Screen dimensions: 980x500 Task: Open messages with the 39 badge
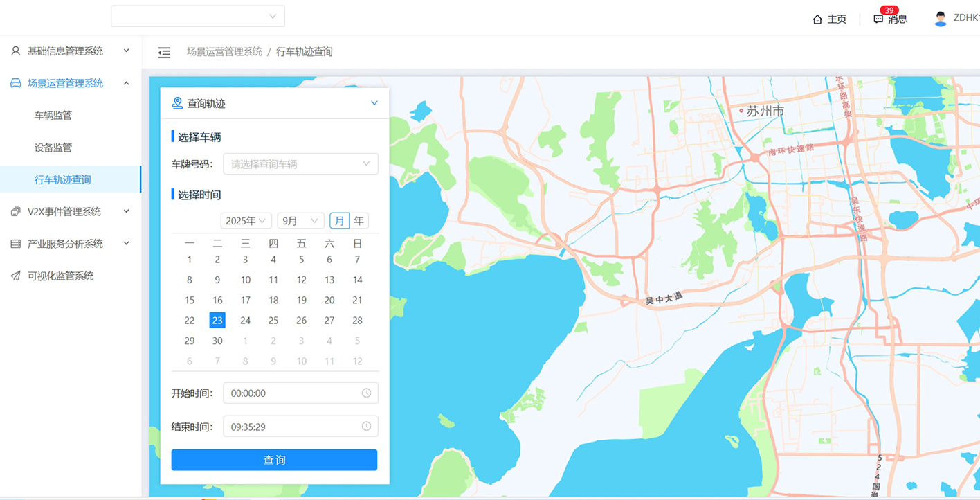pos(891,19)
